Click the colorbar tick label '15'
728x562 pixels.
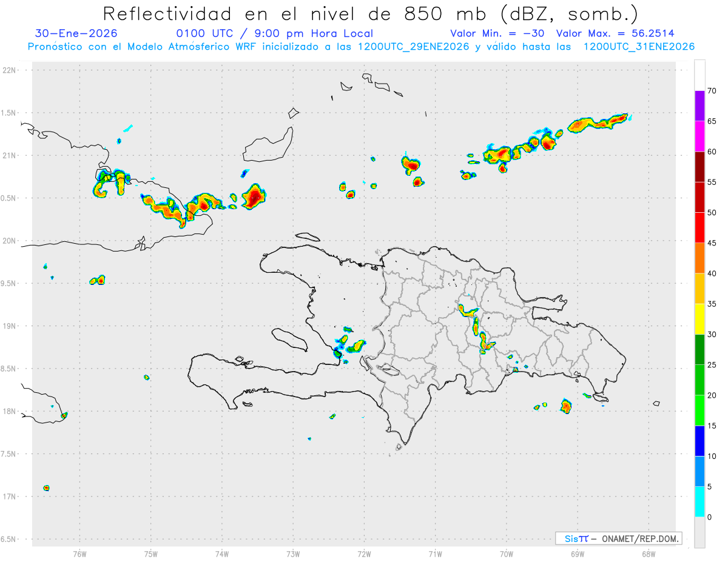click(x=712, y=426)
